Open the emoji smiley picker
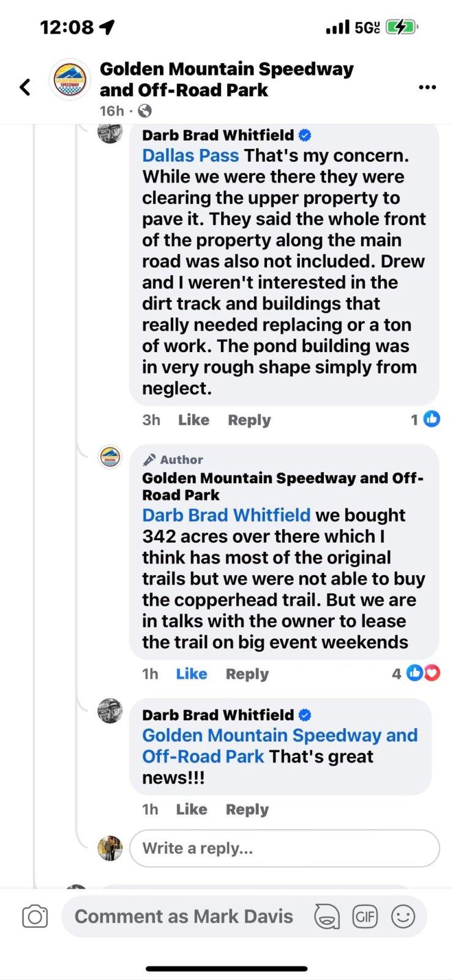453x980 pixels. tap(403, 916)
